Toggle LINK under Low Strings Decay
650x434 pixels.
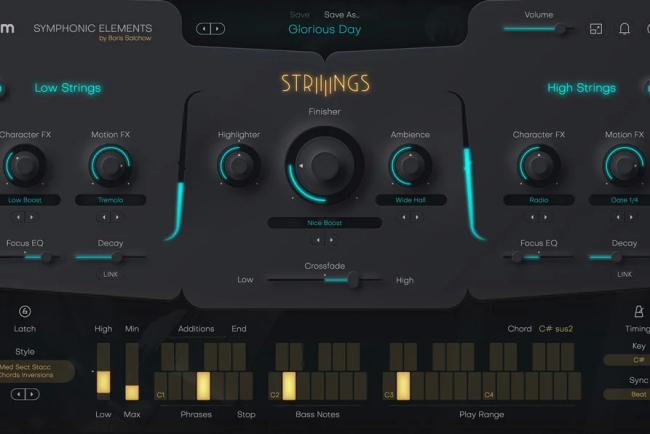point(110,274)
